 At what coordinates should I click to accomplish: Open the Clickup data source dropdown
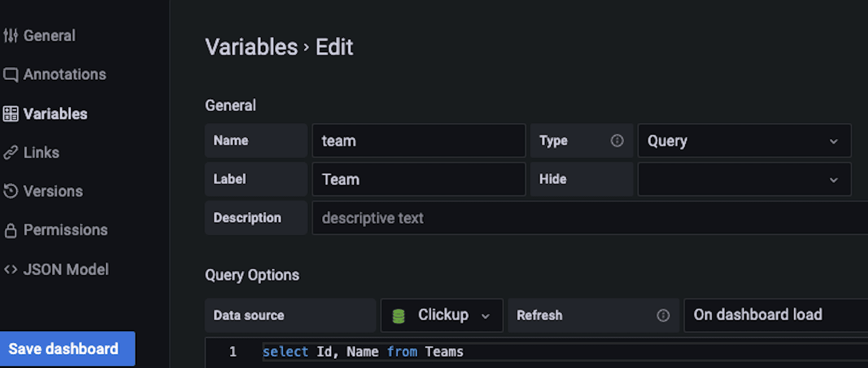(x=442, y=315)
